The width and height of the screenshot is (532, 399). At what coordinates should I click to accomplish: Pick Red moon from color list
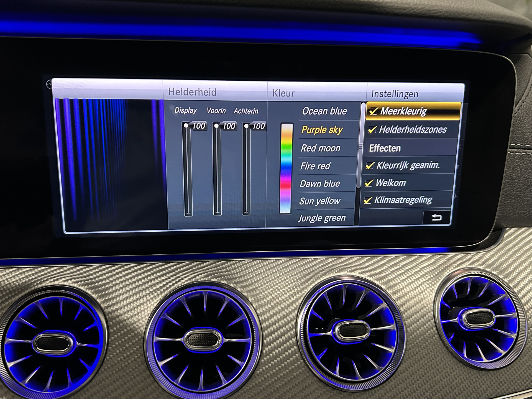coord(321,148)
